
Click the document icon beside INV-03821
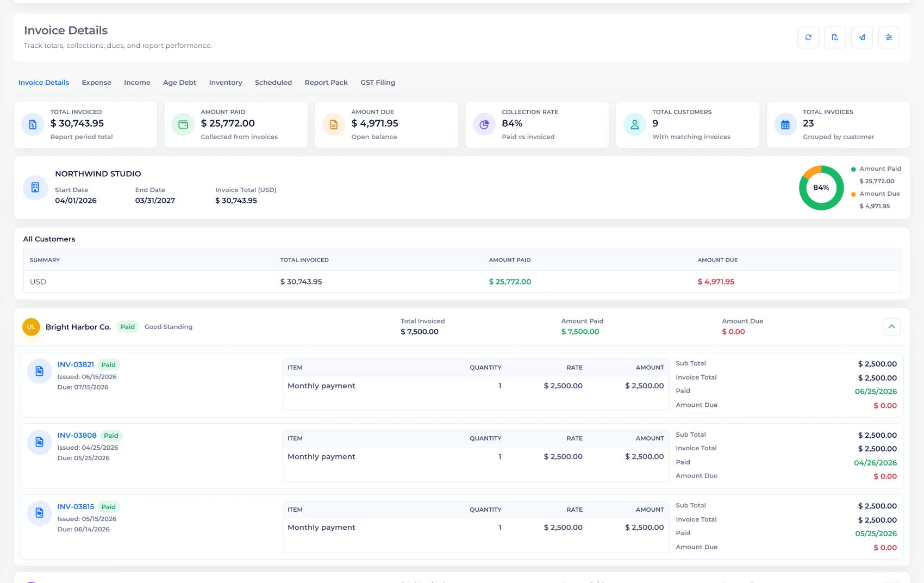coord(39,371)
